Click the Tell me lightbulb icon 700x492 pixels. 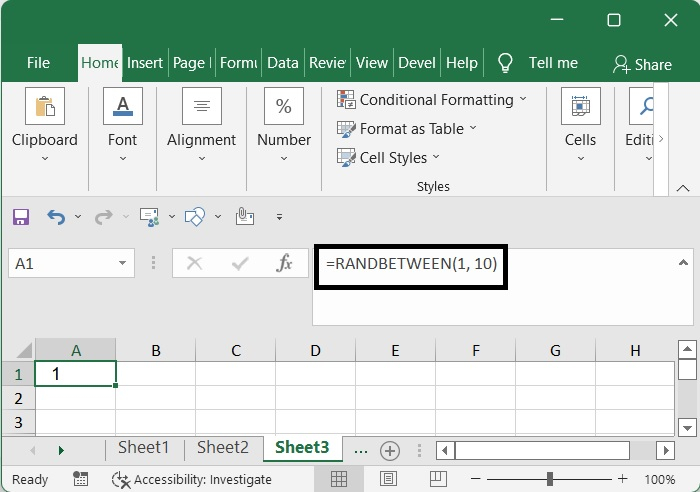coord(505,63)
